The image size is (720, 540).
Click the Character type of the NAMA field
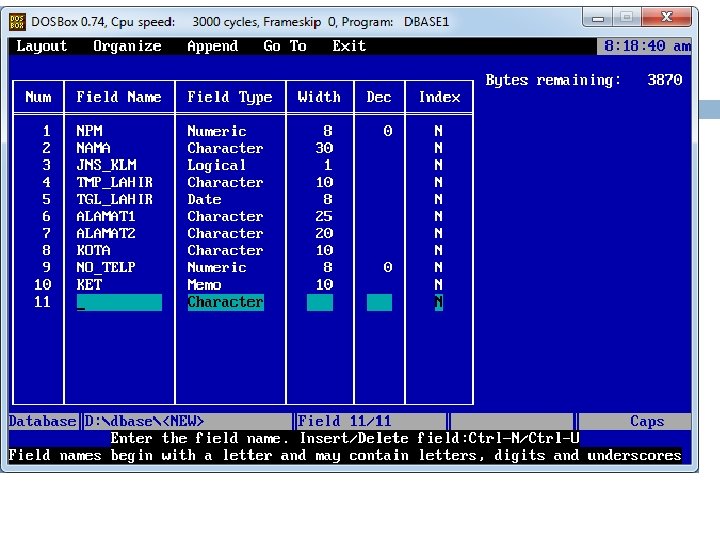click(225, 148)
